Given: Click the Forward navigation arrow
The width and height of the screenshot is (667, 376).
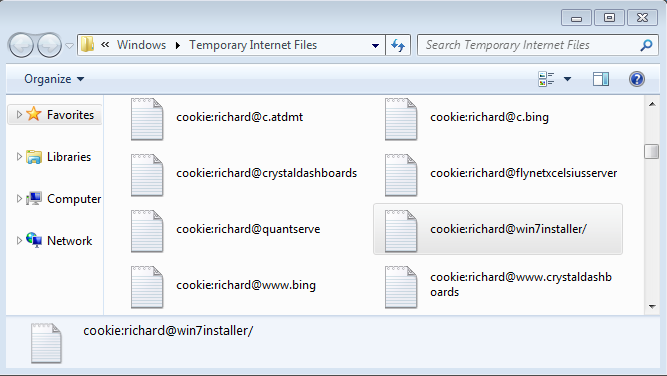Looking at the screenshot, I should click(x=49, y=45).
